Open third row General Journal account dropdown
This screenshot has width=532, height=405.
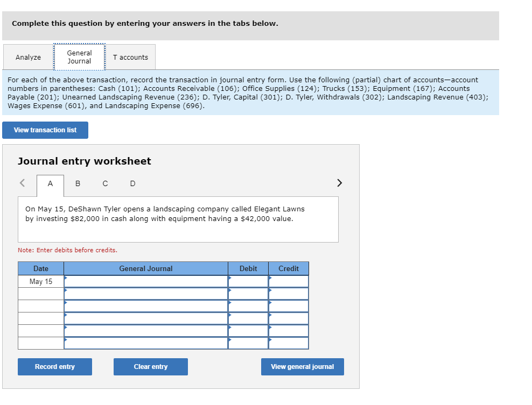(x=146, y=306)
